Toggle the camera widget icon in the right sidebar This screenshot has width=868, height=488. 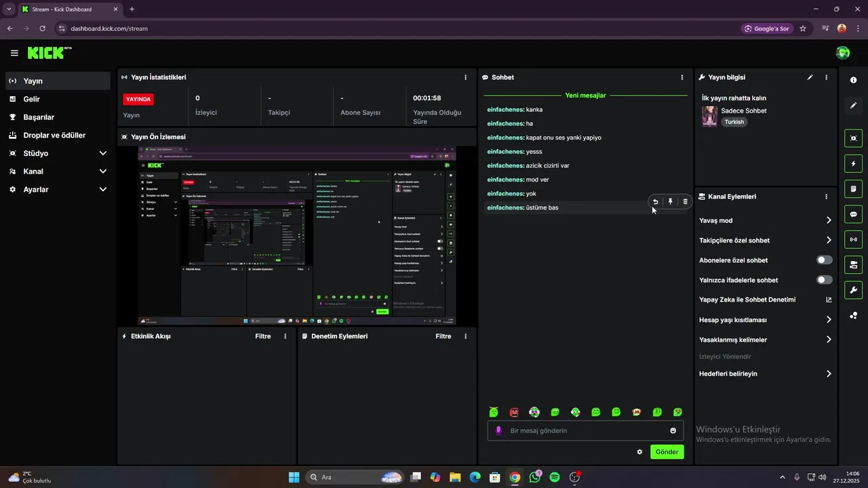pyautogui.click(x=854, y=264)
